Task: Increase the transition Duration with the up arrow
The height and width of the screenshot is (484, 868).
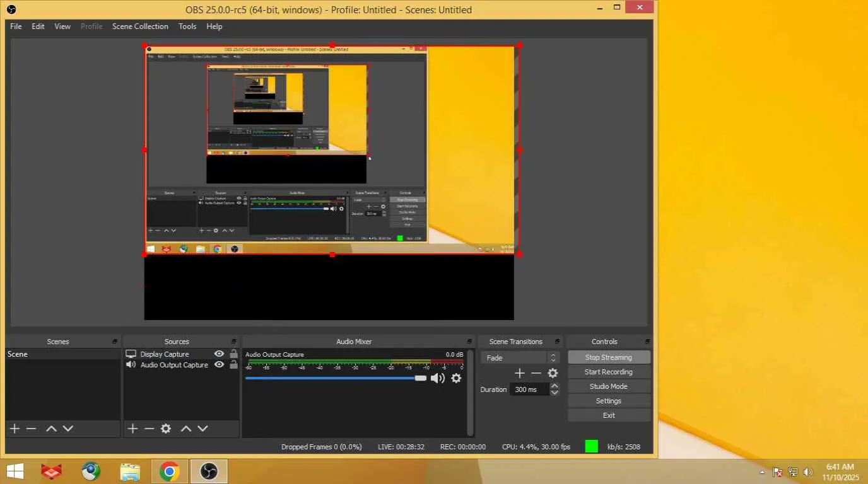Action: pos(554,386)
